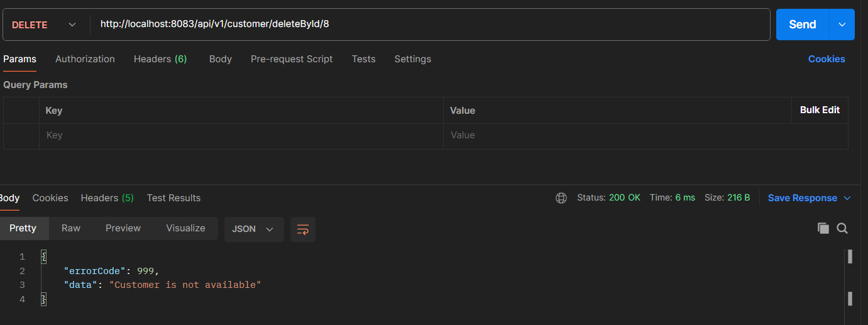Image resolution: width=868 pixels, height=325 pixels.
Task: Search within the response body
Action: click(842, 228)
